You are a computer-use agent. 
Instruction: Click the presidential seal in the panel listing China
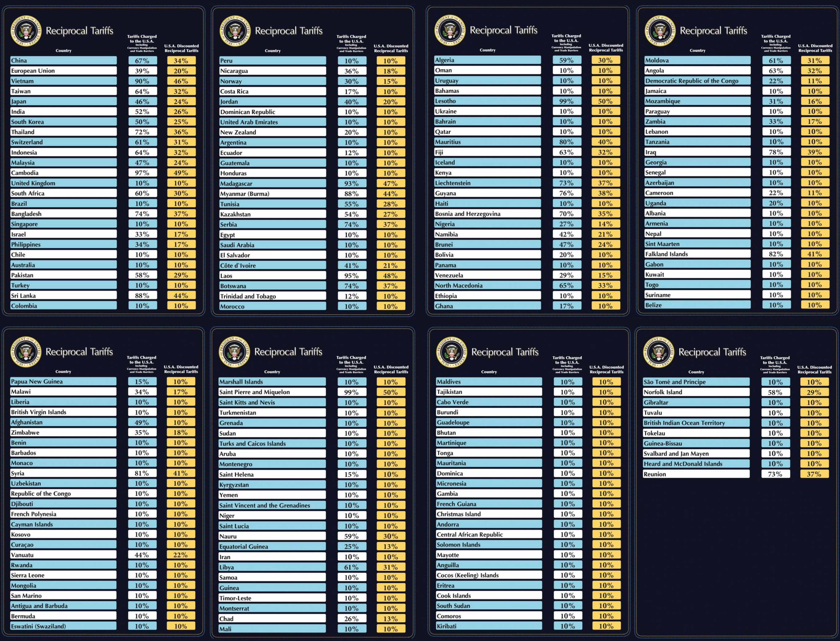tap(26, 31)
